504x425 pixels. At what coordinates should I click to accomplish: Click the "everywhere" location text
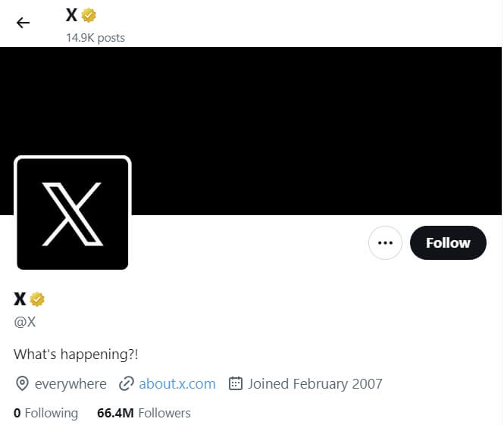[x=70, y=384]
